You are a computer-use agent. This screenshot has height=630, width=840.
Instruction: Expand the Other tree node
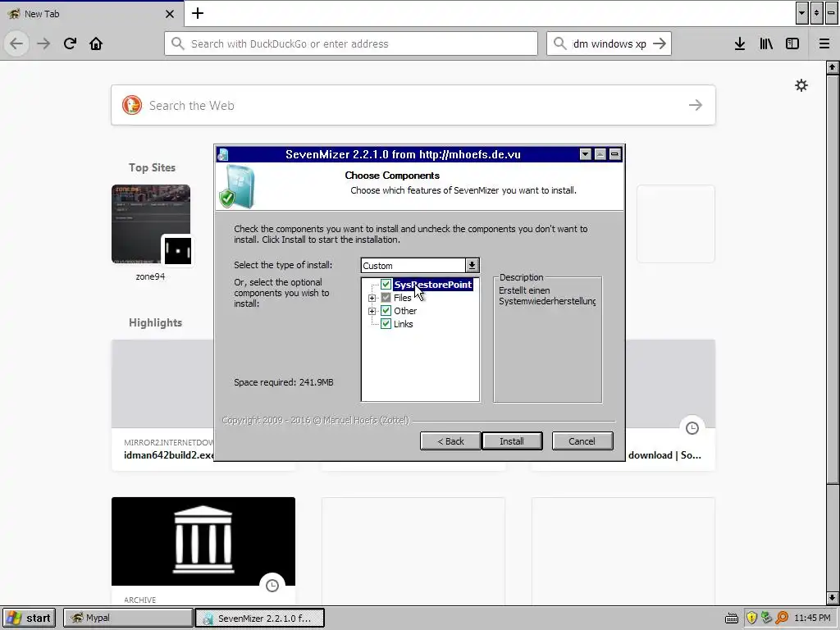[x=372, y=311]
